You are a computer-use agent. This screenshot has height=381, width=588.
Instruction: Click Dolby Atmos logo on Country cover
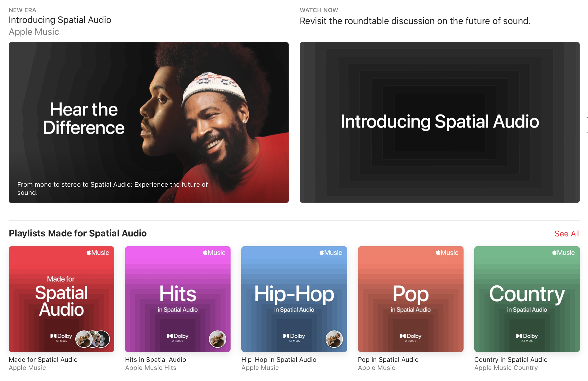(527, 337)
